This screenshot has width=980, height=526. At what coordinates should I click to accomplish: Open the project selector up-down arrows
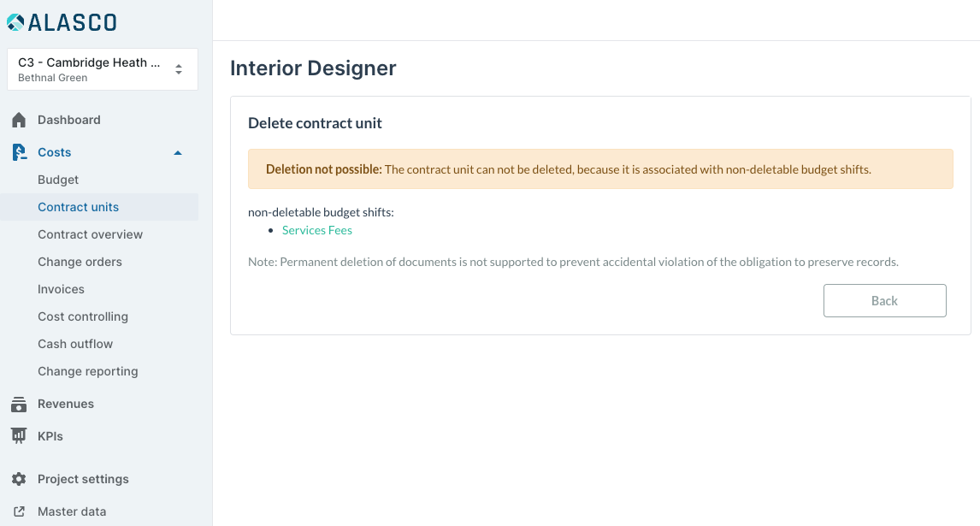[179, 69]
